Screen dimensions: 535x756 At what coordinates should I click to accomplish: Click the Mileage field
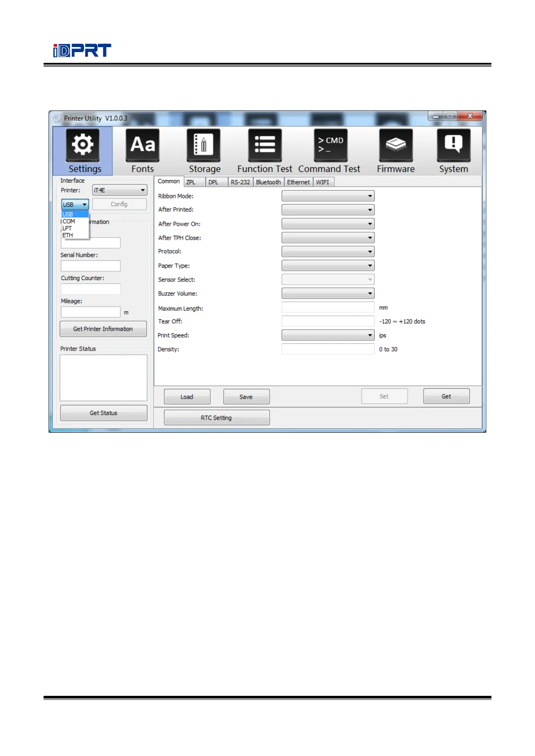pos(91,312)
